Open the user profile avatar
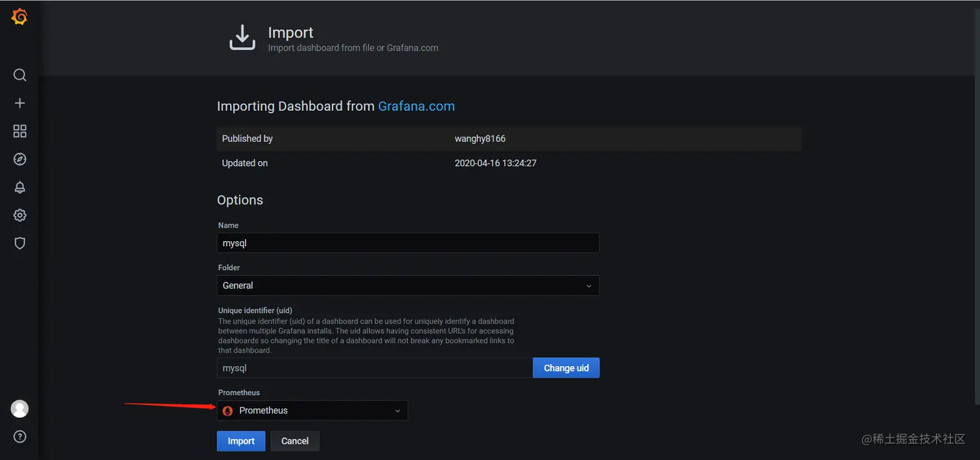980x460 pixels. coord(19,409)
